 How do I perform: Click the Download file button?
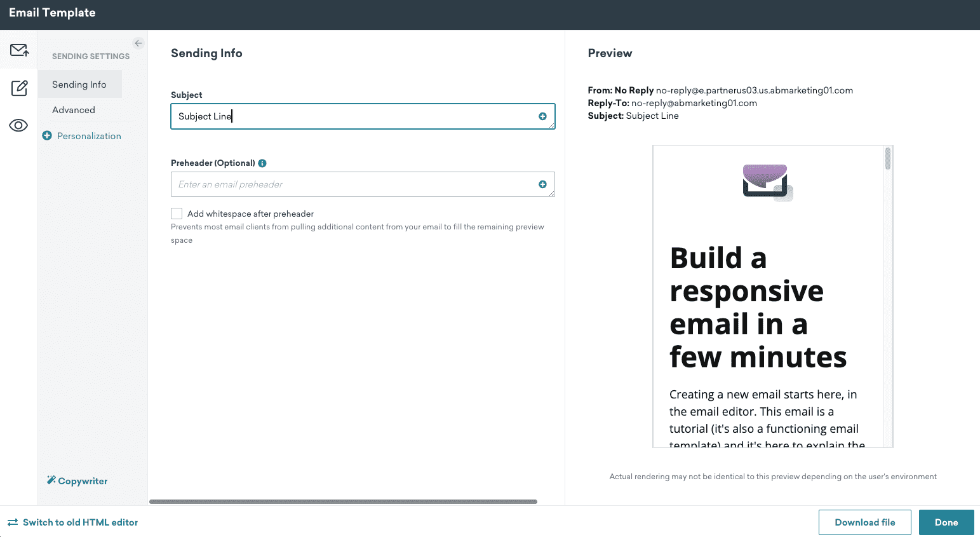(x=865, y=522)
